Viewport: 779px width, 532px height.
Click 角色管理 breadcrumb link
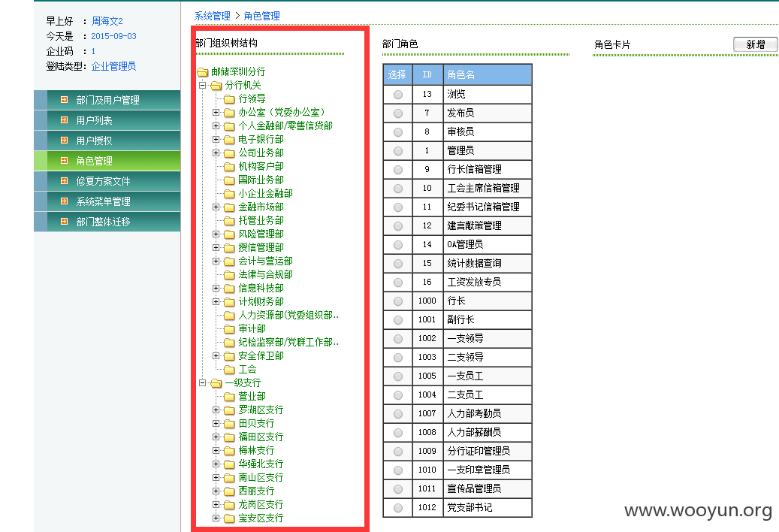(x=262, y=16)
